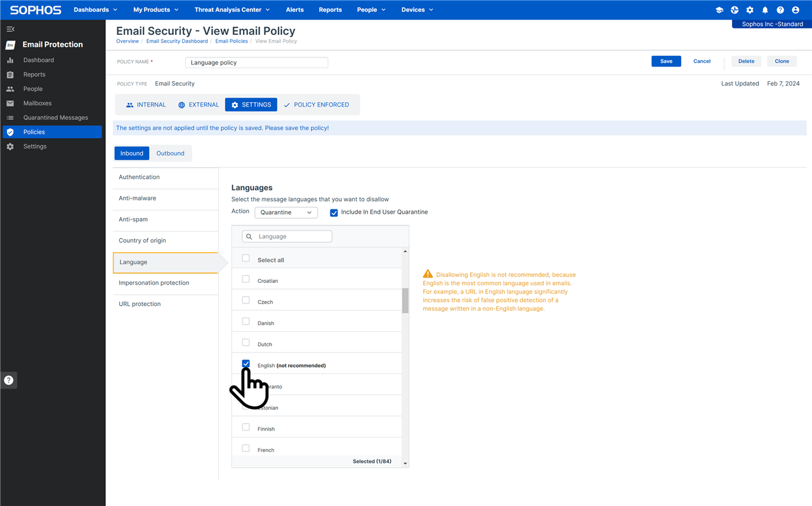The image size is (812, 506).
Task: Open Email Policies breadcrumb link
Action: 232,41
